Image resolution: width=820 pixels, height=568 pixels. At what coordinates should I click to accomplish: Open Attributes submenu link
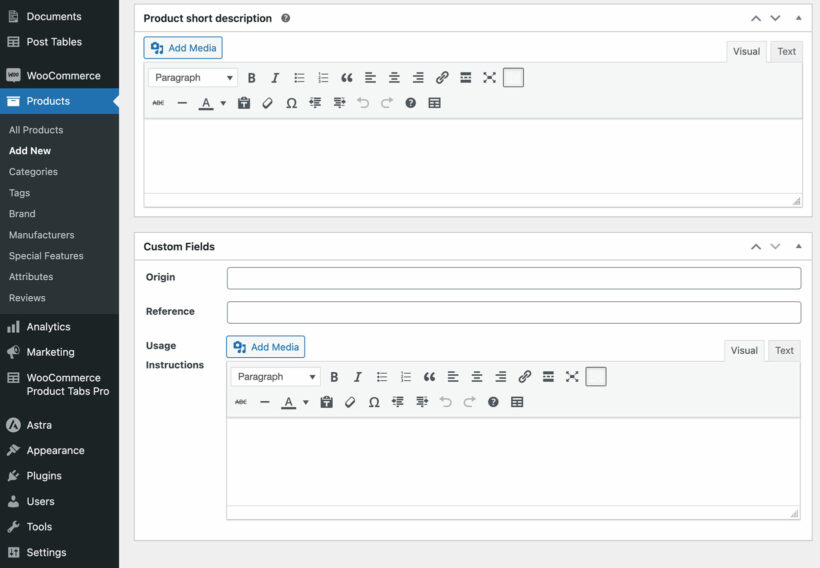[x=31, y=277]
